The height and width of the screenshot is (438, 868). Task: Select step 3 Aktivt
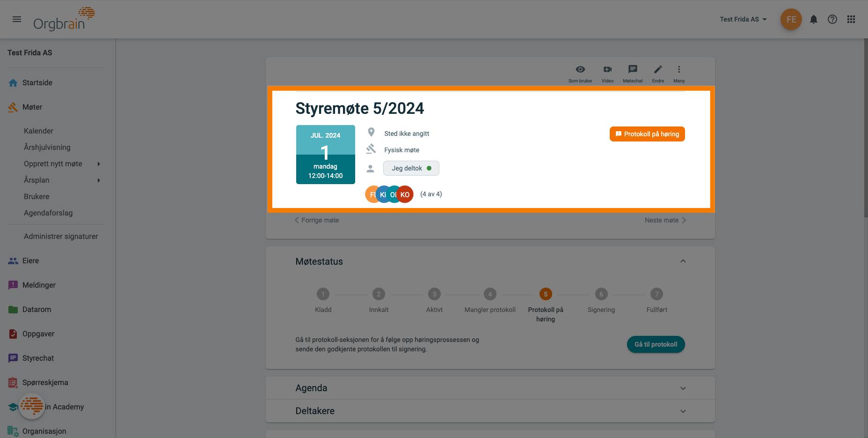point(434,294)
